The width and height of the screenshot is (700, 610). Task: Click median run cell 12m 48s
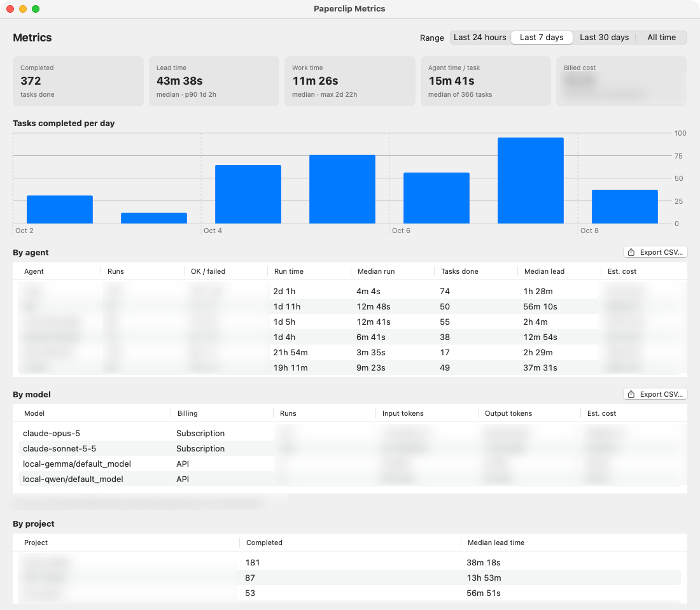(373, 306)
